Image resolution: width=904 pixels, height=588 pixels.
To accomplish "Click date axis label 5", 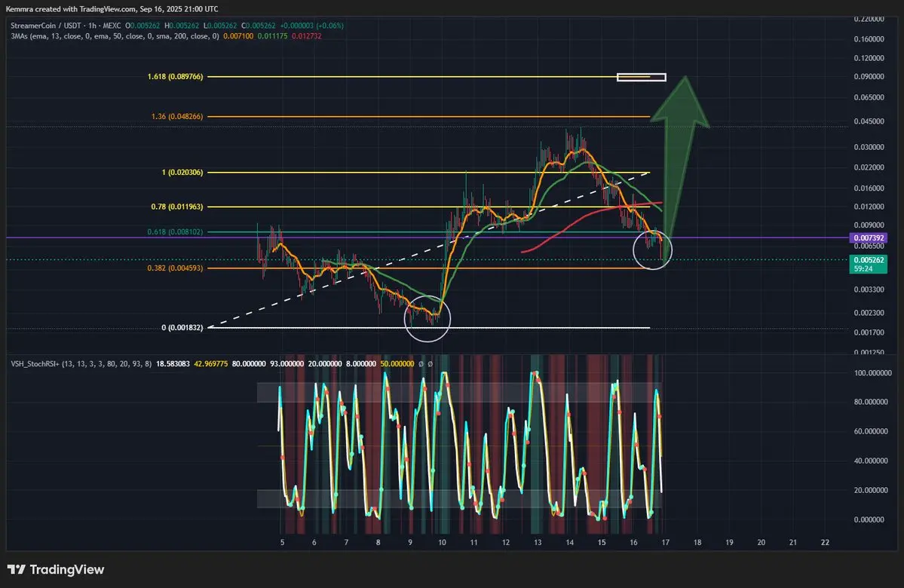I will 282,543.
